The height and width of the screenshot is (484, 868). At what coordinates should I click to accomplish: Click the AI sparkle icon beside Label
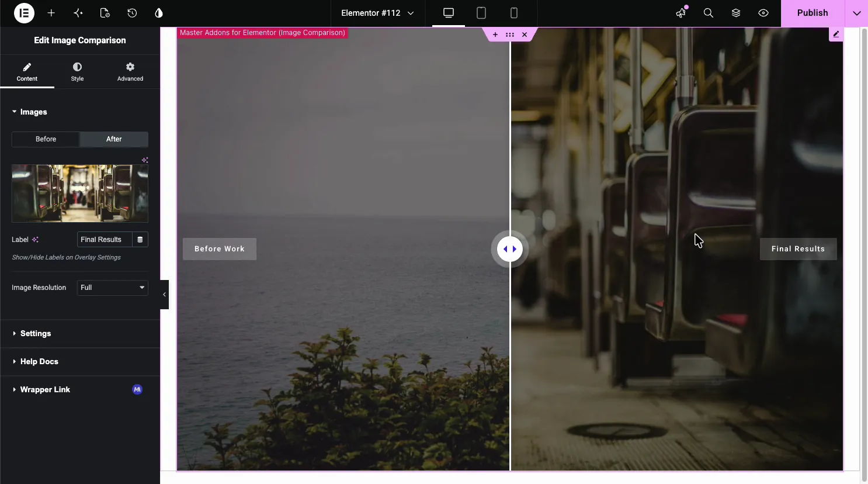[x=35, y=240]
